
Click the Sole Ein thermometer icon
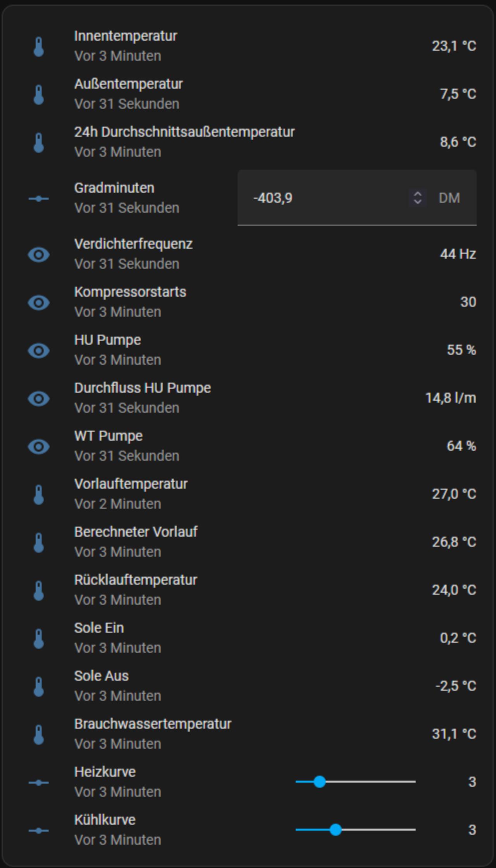39,639
